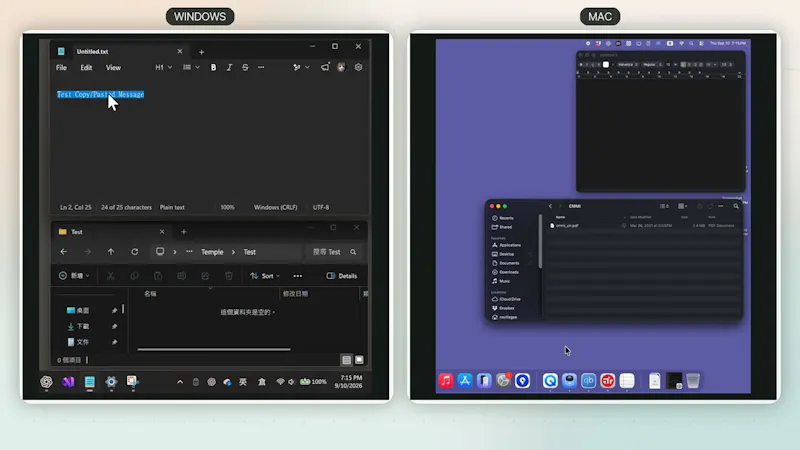The image size is (800, 450).
Task: Open Music from the Mac dock
Action: pyautogui.click(x=445, y=381)
